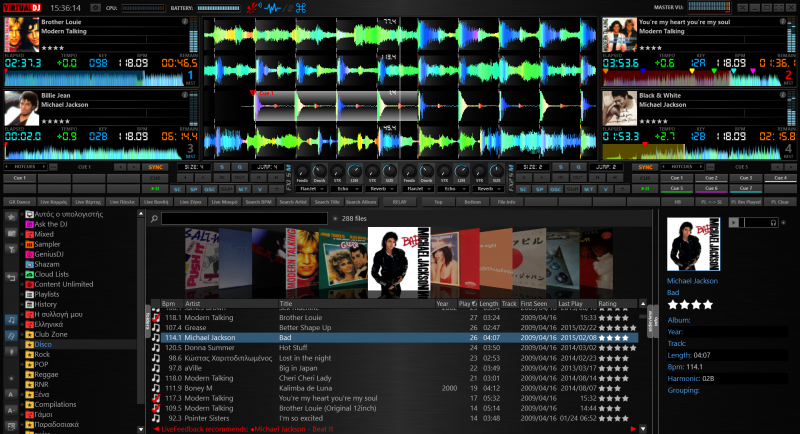Image resolution: width=800 pixels, height=434 pixels.
Task: Click the red speaker icon in top bar
Action: click(x=254, y=8)
